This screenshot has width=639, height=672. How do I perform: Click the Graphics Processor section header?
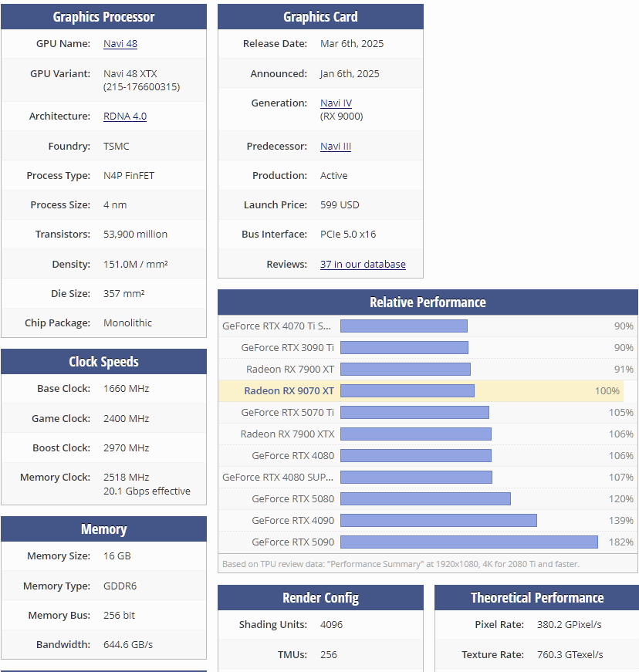103,17
